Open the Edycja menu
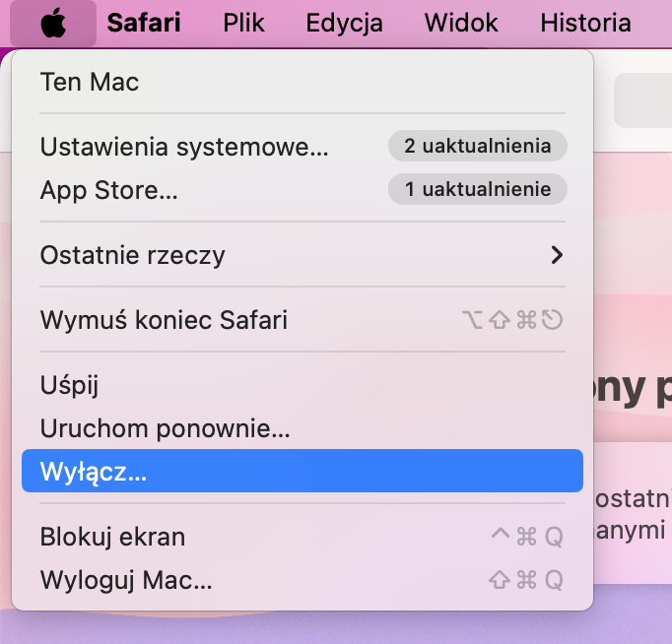The width and height of the screenshot is (672, 644). pos(344,23)
